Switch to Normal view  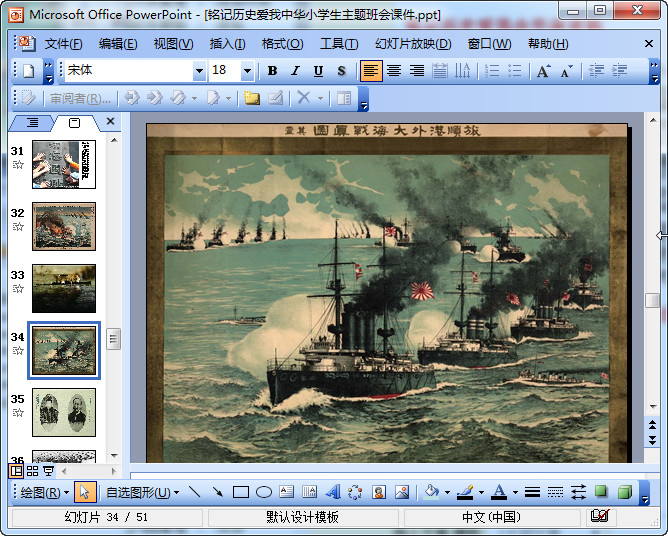point(16,471)
